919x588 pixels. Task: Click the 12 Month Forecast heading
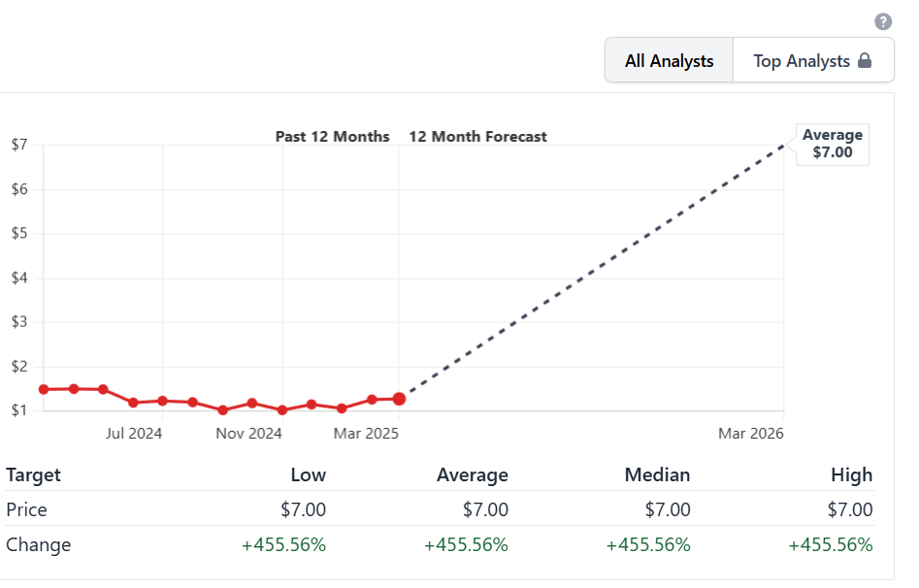477,137
